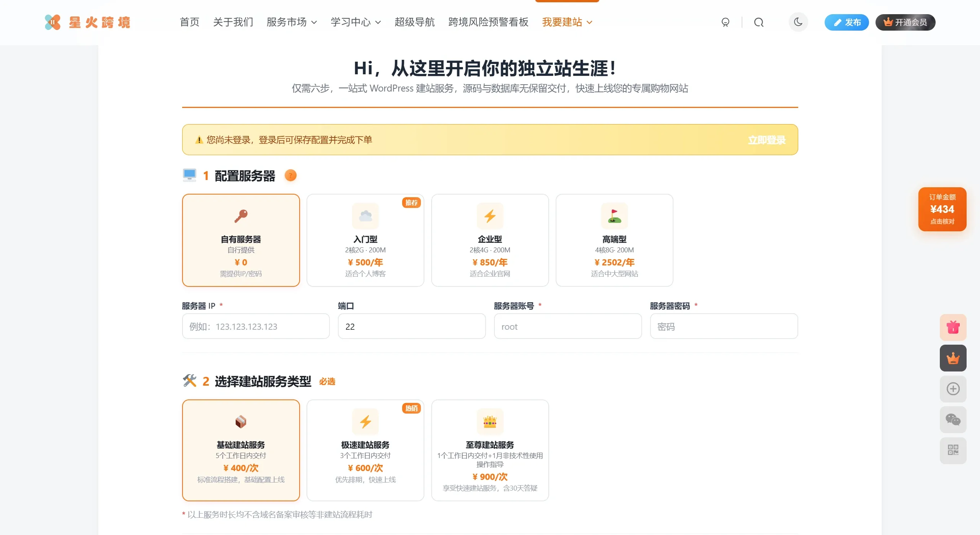Open the search icon in navbar

[x=759, y=22]
